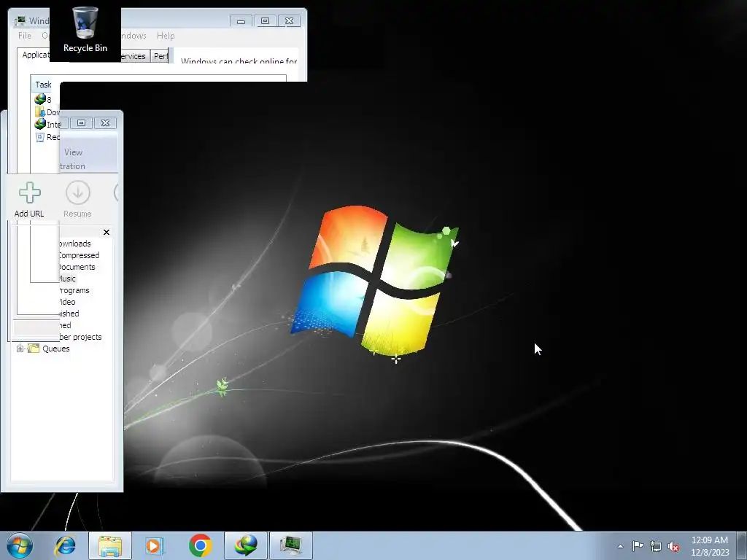
Task: Open the Windows menu in Task Manager
Action: [x=133, y=36]
